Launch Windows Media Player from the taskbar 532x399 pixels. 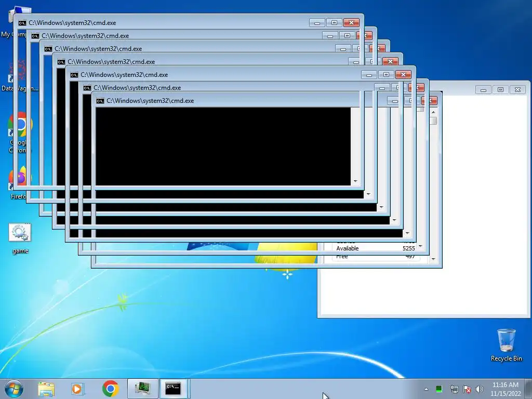(77, 389)
